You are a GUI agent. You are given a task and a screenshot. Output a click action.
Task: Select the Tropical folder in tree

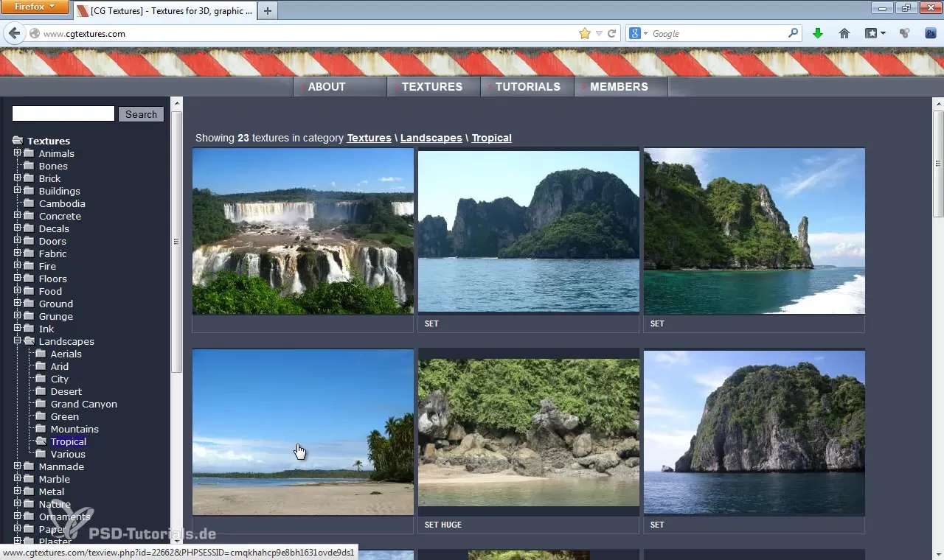pyautogui.click(x=69, y=441)
